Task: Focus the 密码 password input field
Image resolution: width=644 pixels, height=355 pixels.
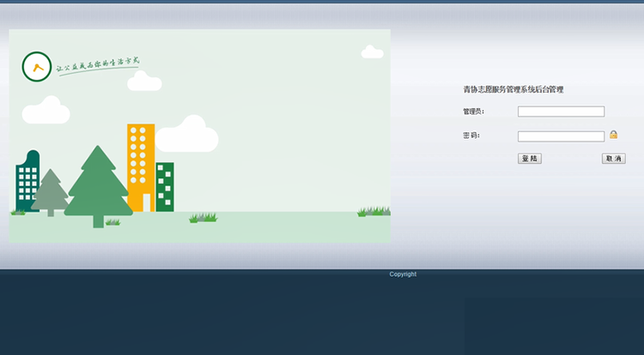Action: (x=561, y=136)
